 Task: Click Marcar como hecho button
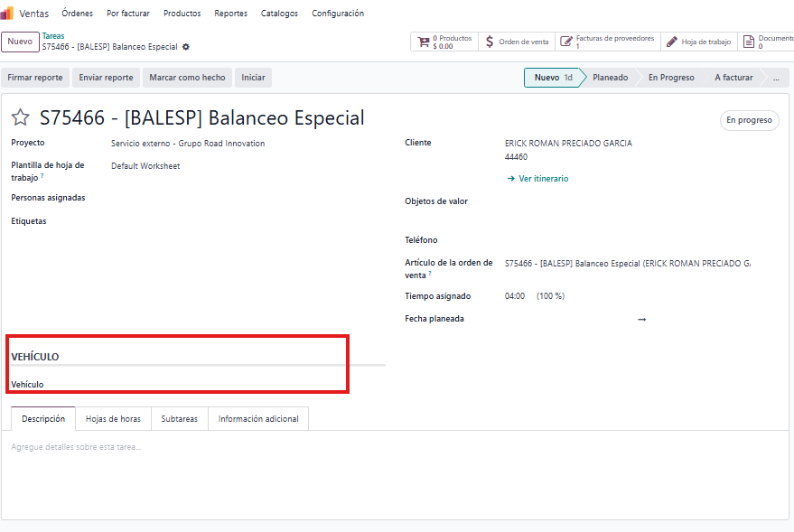187,78
